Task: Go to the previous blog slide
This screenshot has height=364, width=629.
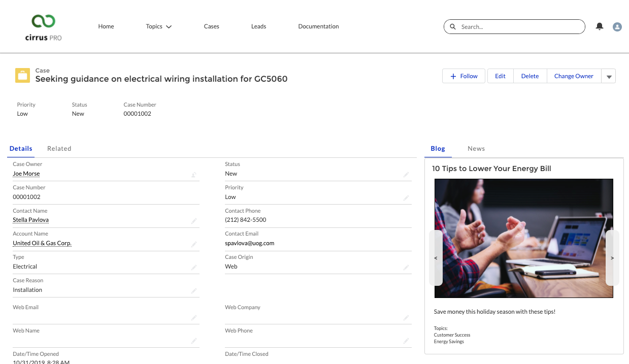Action: click(x=436, y=258)
